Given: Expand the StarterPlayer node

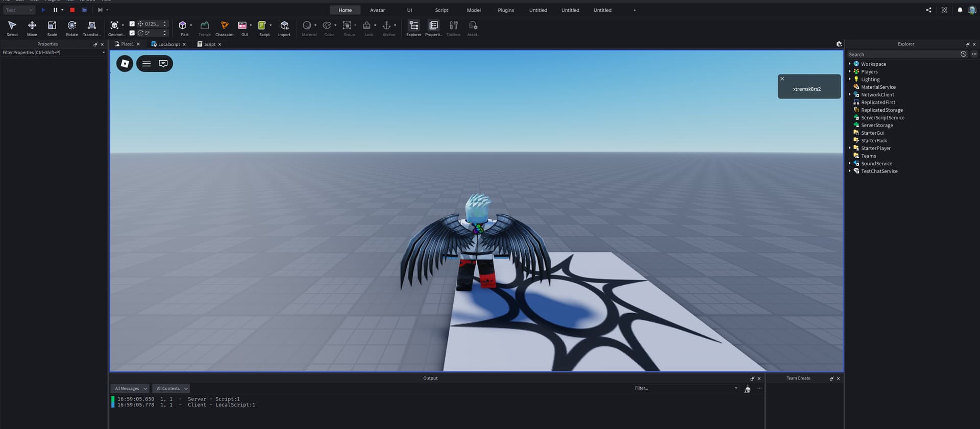Looking at the screenshot, I should [x=850, y=148].
